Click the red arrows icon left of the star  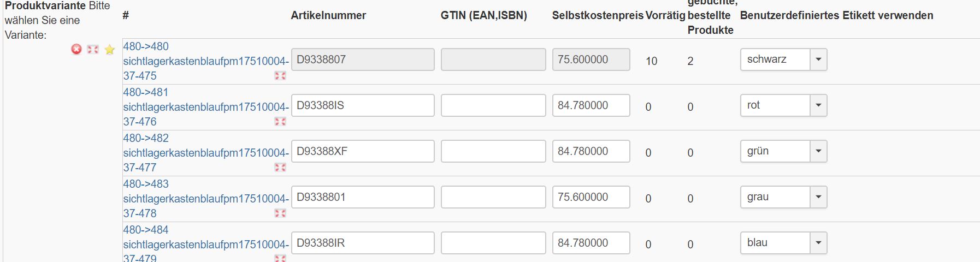(93, 50)
